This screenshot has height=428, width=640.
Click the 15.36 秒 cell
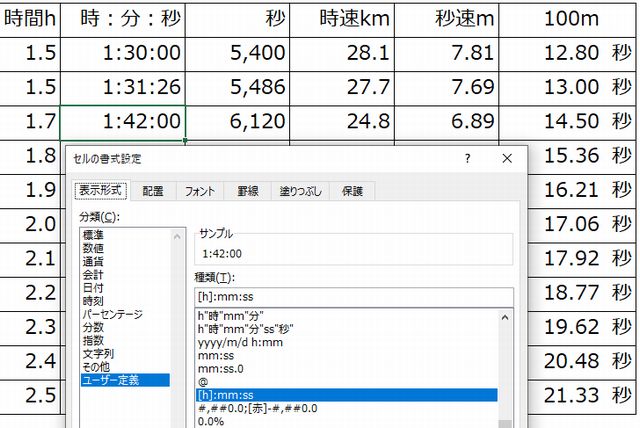[582, 157]
